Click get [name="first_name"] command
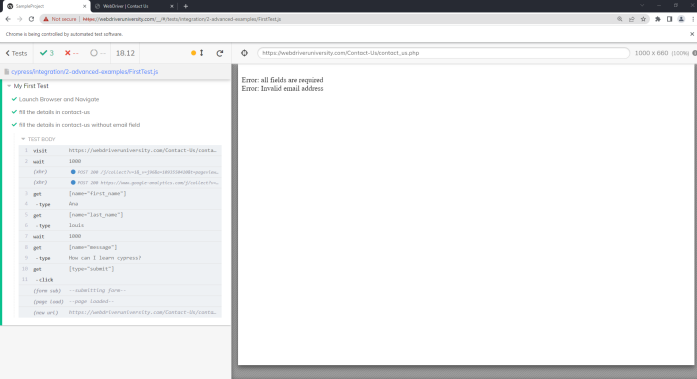 click(120, 193)
